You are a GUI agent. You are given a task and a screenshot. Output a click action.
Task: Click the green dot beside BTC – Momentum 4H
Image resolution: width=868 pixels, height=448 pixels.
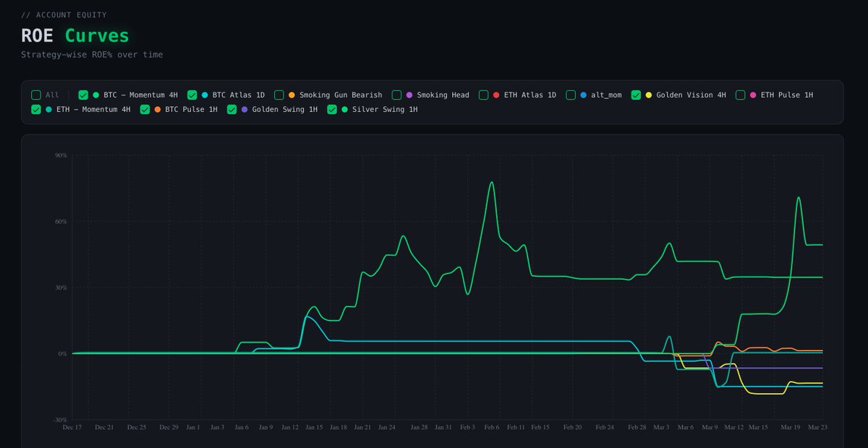pos(95,95)
